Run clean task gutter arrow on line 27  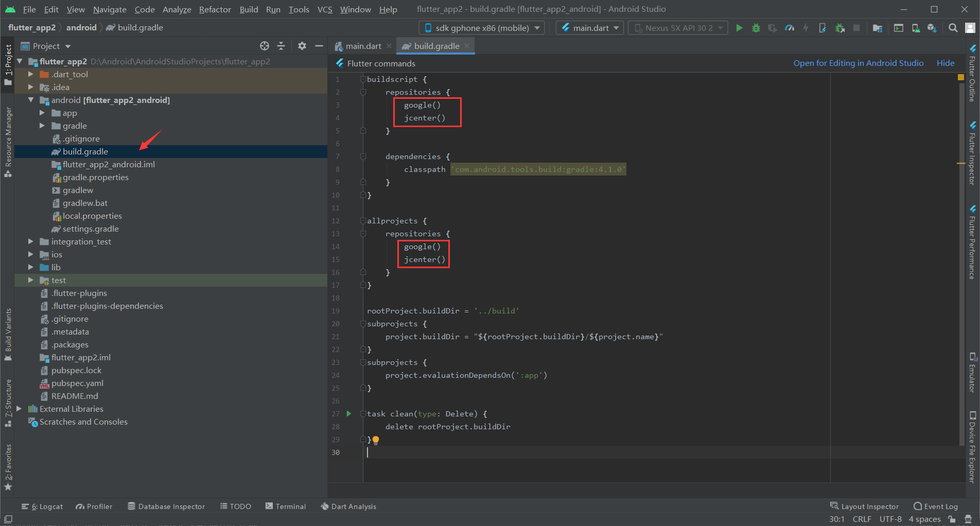point(349,414)
